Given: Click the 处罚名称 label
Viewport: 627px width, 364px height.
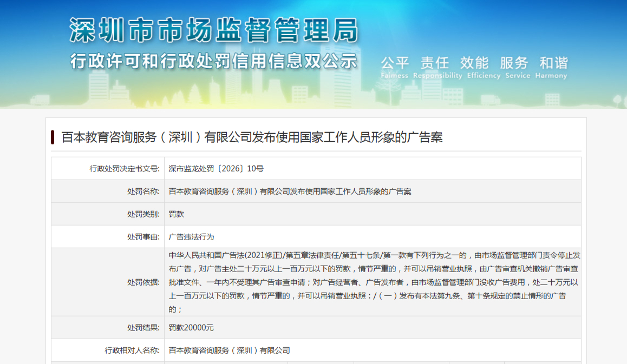Looking at the screenshot, I should [x=143, y=192].
